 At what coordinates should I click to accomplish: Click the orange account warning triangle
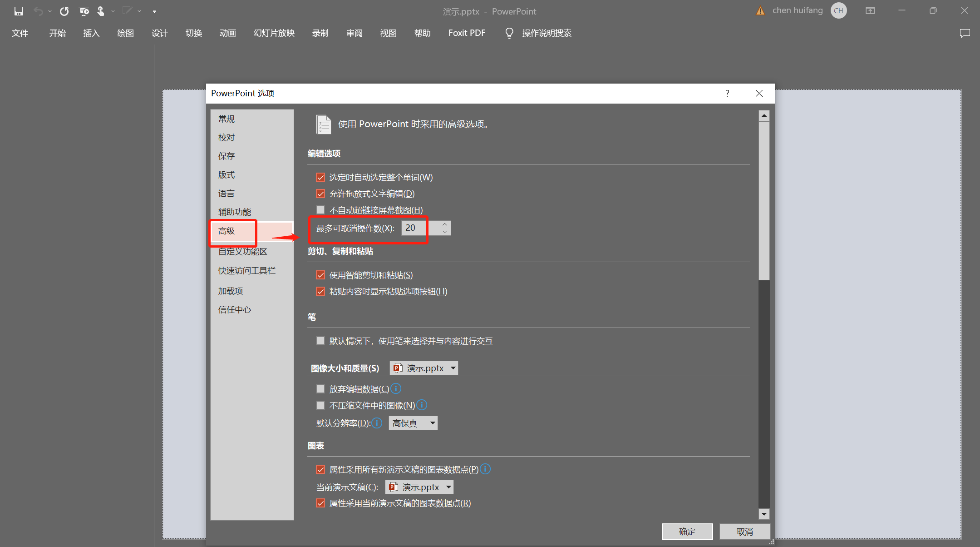coord(760,11)
